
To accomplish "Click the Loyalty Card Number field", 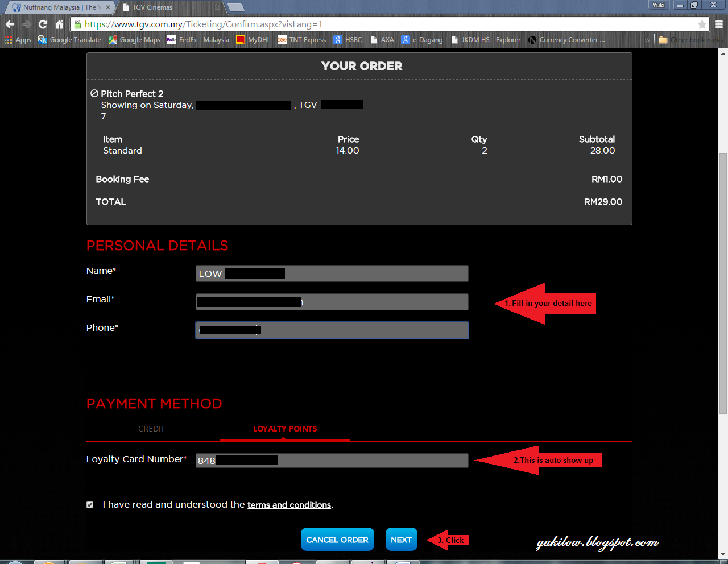I will [x=332, y=461].
